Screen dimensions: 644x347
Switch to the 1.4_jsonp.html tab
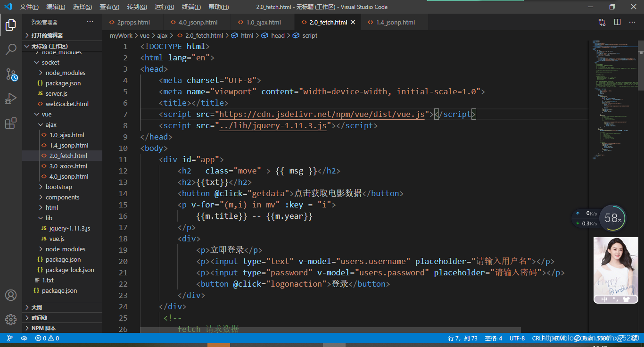[395, 22]
